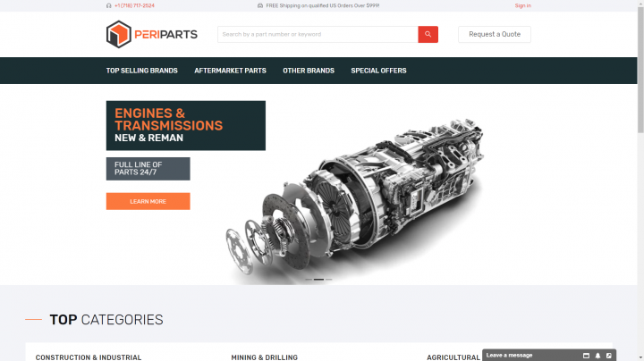Image resolution: width=644 pixels, height=361 pixels.
Task: Pop out the chat widget window
Action: click(x=609, y=356)
